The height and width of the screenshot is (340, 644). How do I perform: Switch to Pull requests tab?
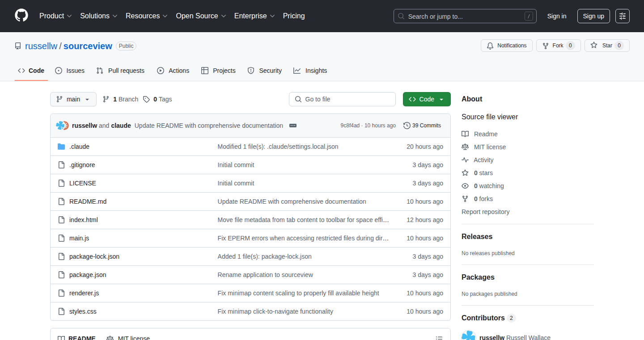(x=121, y=71)
